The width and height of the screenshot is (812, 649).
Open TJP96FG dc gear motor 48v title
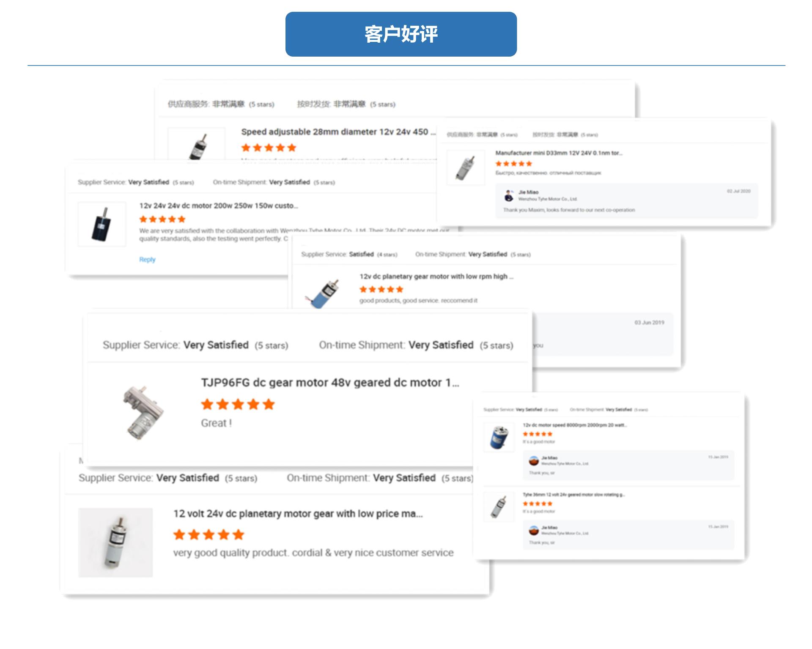click(330, 383)
